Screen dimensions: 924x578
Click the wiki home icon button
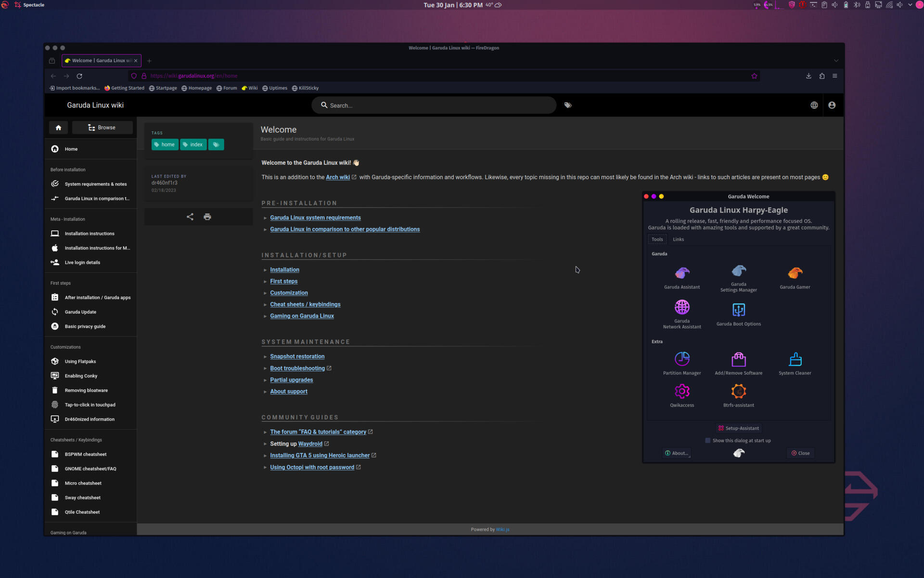(58, 128)
